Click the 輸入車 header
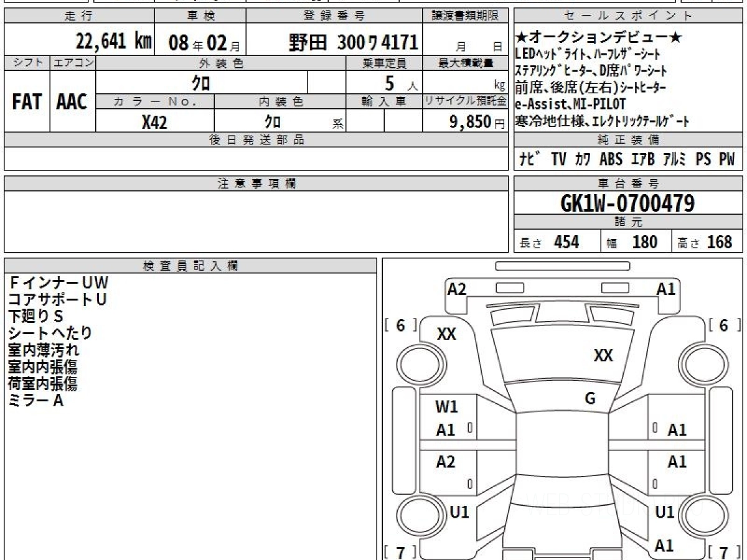This screenshot has width=747, height=560. (384, 101)
